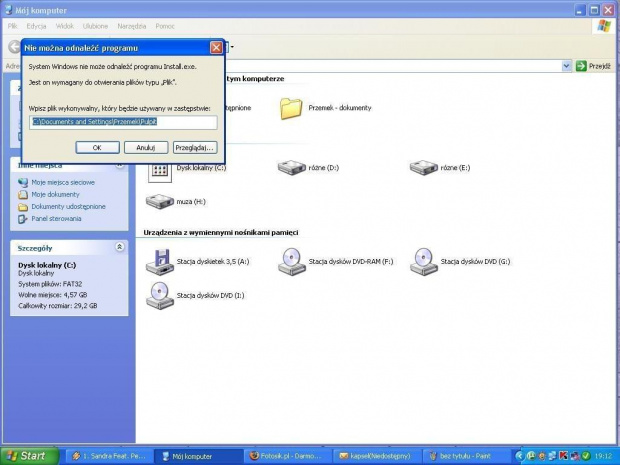Maximize the Mój komputer window
Screen dimensions: 620x465
(594, 10)
